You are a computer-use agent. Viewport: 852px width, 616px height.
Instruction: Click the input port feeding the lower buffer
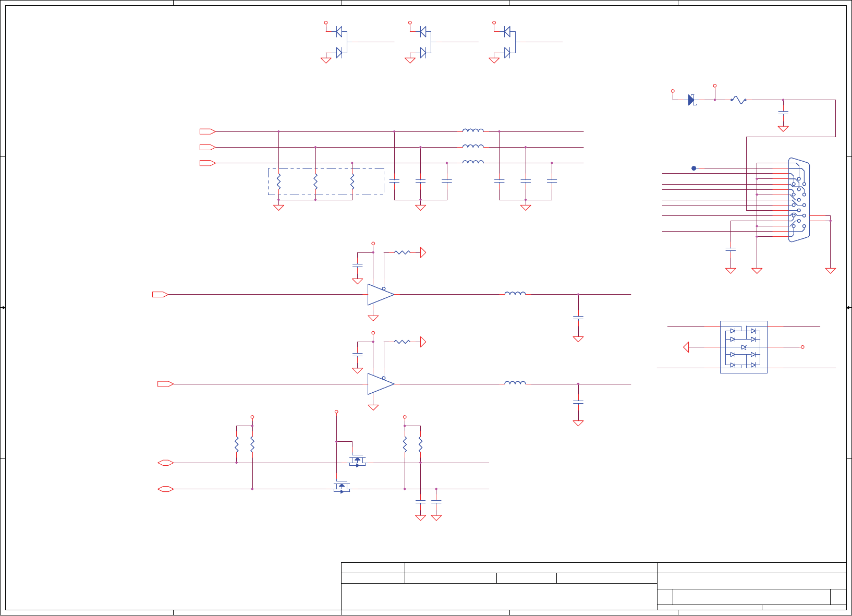pos(165,384)
